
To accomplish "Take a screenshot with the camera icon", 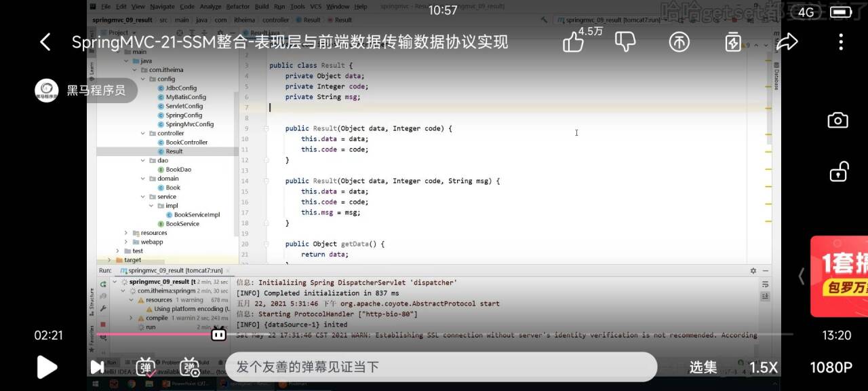I will tap(838, 121).
